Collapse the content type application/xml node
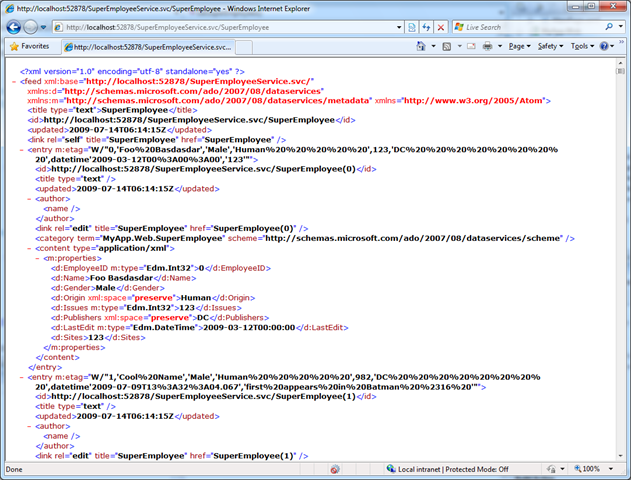Image resolution: width=631 pixels, height=480 pixels. pos(29,248)
